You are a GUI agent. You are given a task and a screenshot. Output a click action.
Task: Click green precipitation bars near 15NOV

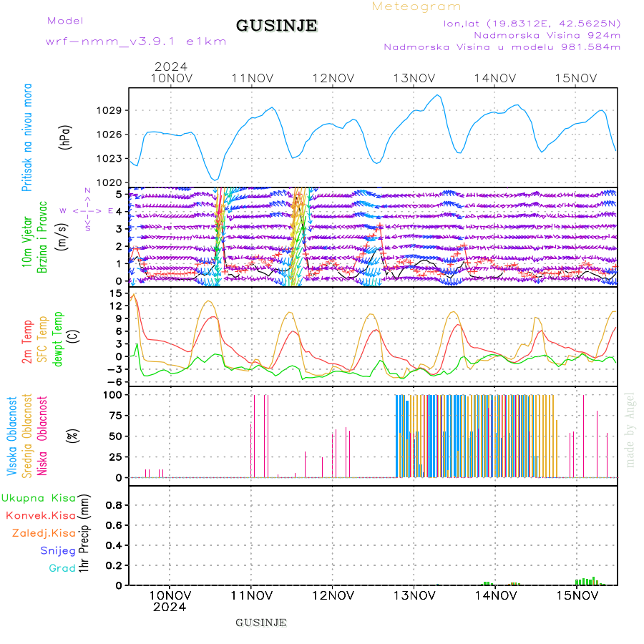tap(590, 582)
